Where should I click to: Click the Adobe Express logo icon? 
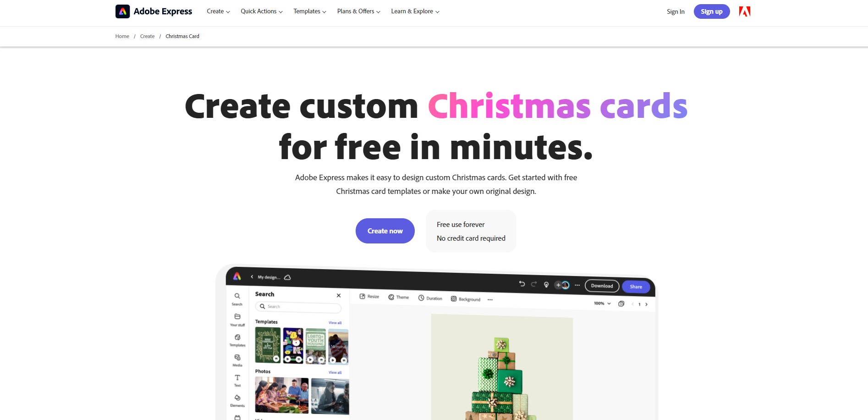click(122, 11)
